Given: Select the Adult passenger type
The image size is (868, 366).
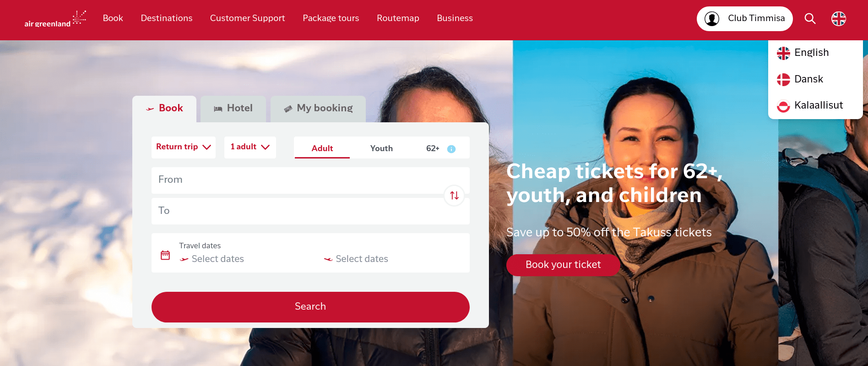Looking at the screenshot, I should click(x=322, y=148).
